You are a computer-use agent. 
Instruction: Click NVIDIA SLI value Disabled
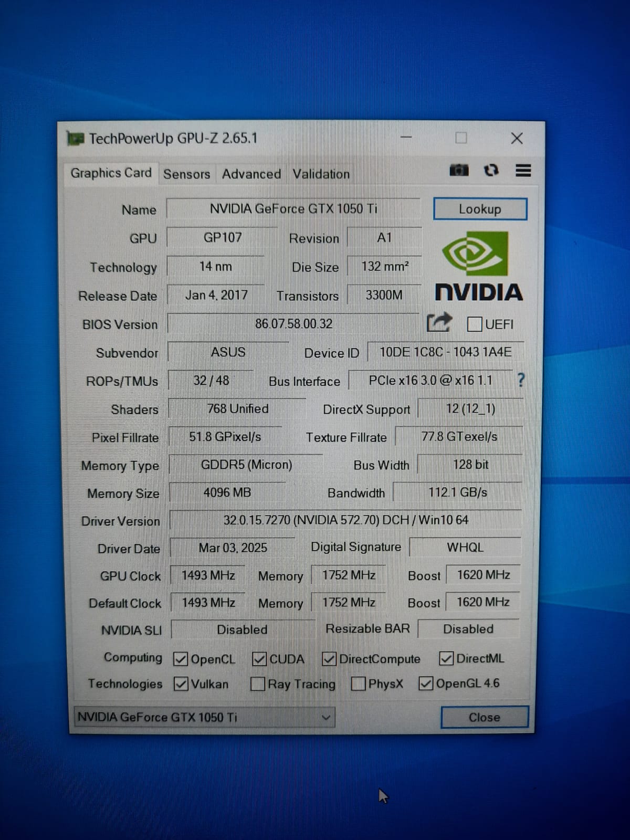click(242, 629)
